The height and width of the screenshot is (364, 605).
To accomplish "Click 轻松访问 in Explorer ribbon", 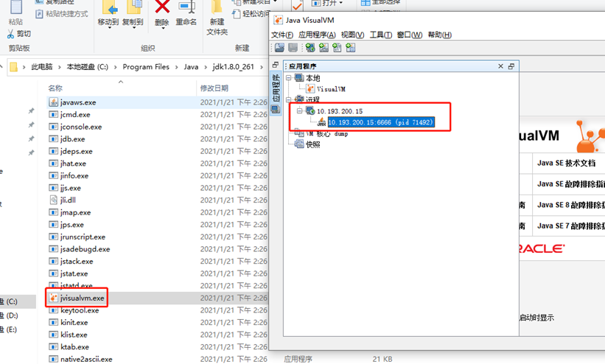I will point(251,14).
